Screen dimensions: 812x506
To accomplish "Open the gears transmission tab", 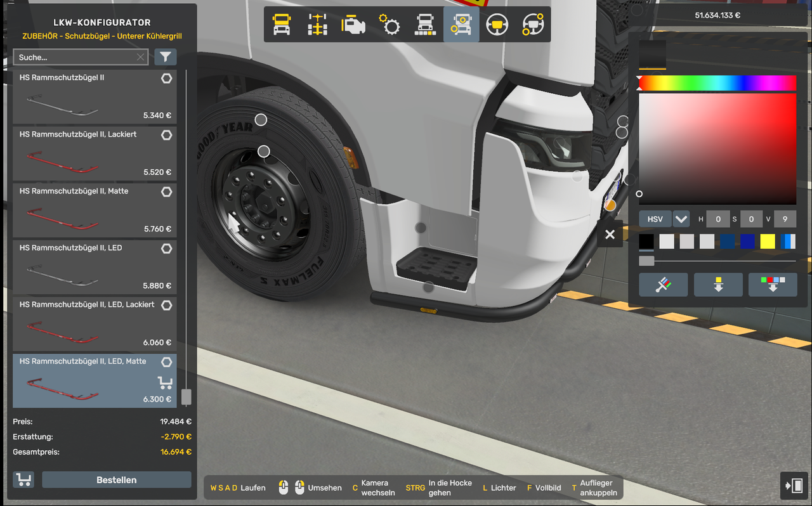I will pyautogui.click(x=390, y=25).
